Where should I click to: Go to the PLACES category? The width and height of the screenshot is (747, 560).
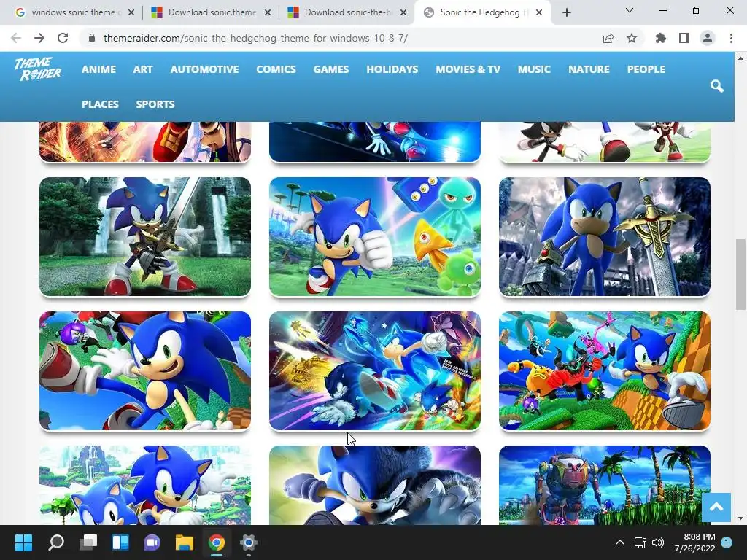click(x=100, y=104)
